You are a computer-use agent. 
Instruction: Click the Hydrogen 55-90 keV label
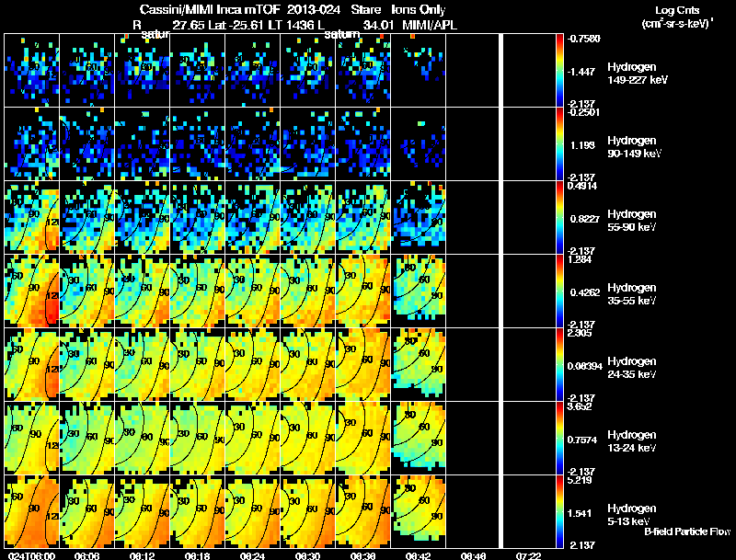632,220
